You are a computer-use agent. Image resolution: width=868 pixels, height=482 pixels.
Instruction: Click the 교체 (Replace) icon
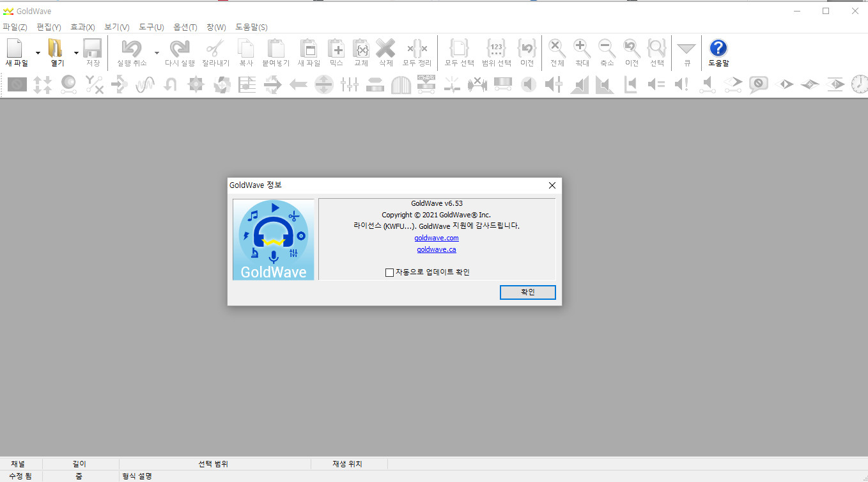[x=361, y=48]
